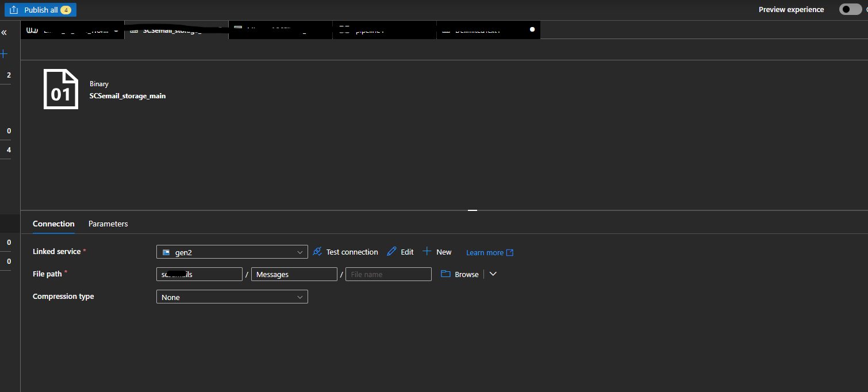Select the Binary dataset 01 file icon
Screen dimensions: 868x392
tap(60, 89)
